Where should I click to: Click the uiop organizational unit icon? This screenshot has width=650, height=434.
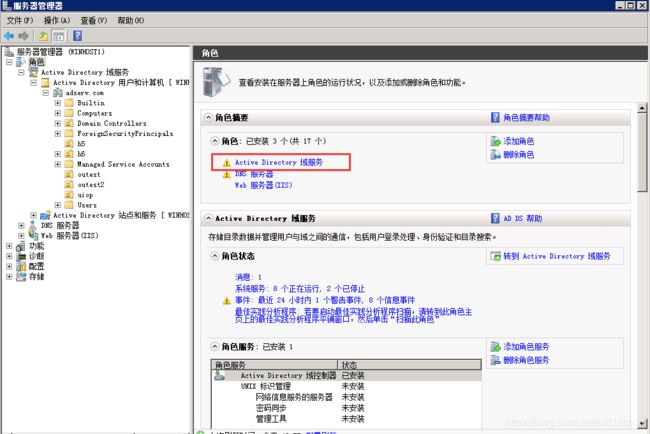coord(69,194)
